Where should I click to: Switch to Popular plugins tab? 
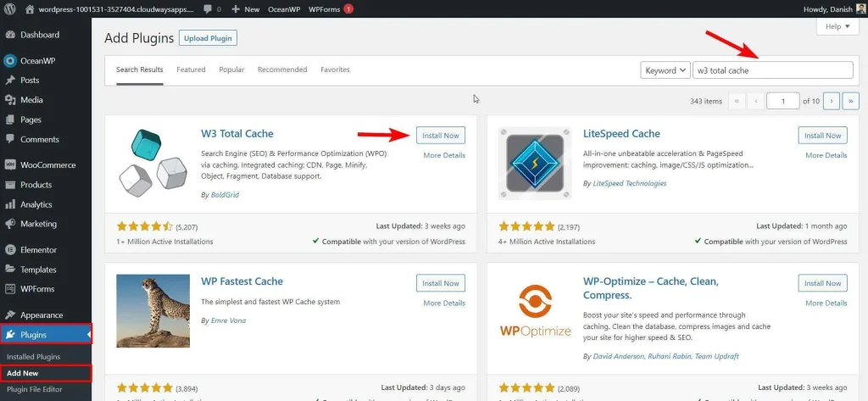coord(231,70)
